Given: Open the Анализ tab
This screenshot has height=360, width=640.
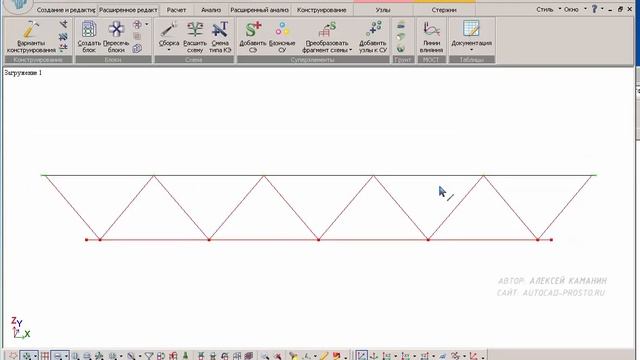Looking at the screenshot, I should pos(211,10).
